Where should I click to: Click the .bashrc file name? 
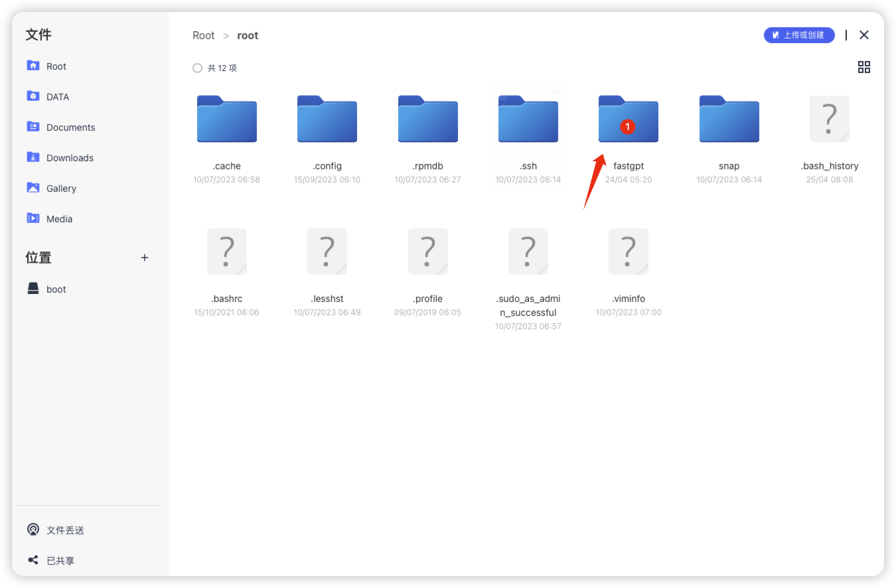[227, 299]
